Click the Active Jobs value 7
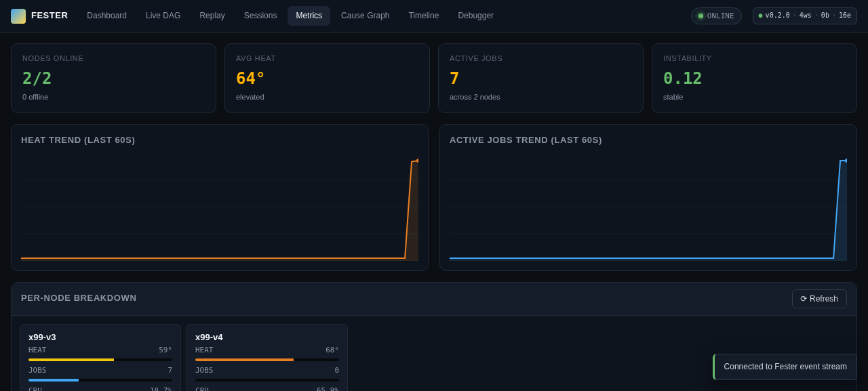 click(x=454, y=79)
